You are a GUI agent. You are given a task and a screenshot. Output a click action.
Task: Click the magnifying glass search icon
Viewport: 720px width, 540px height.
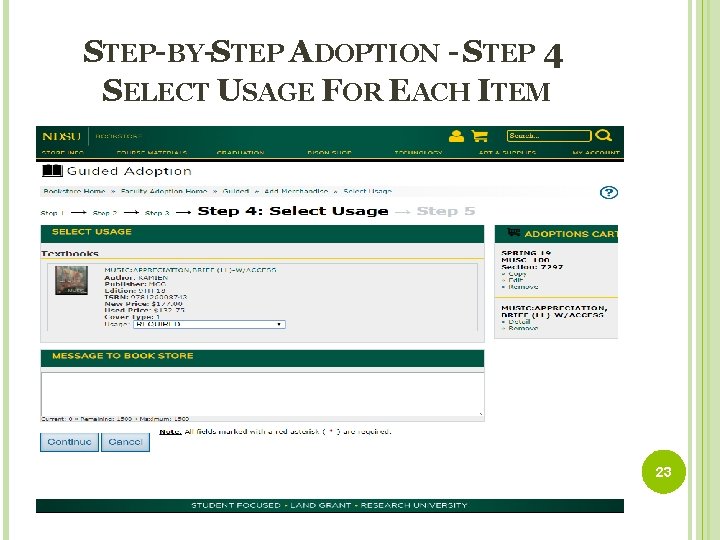point(603,135)
